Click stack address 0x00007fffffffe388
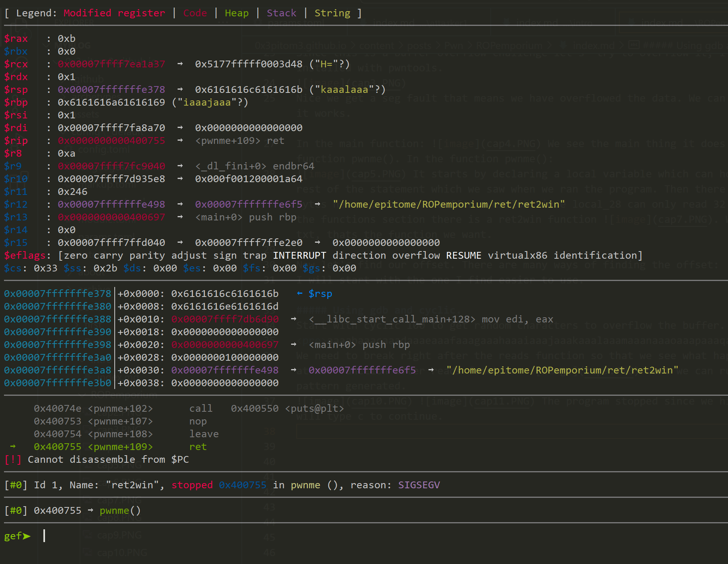This screenshot has width=728, height=564. tap(58, 319)
